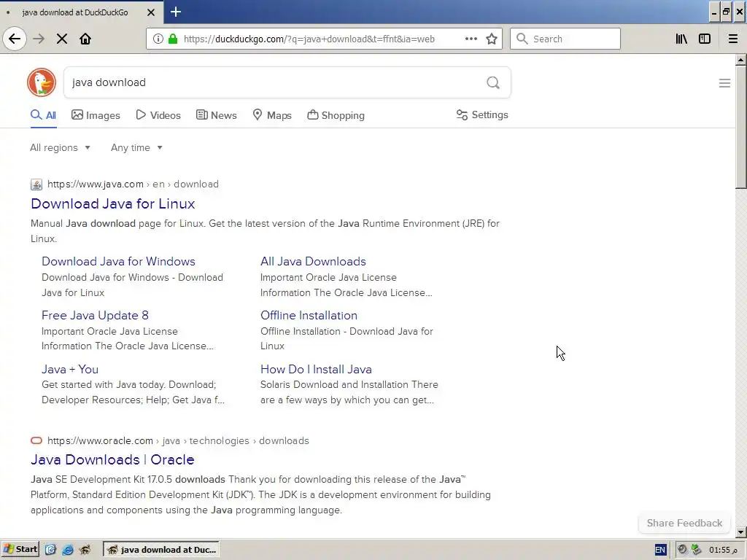747x560 pixels.
Task: Show site information icon in address bar
Action: (x=158, y=39)
